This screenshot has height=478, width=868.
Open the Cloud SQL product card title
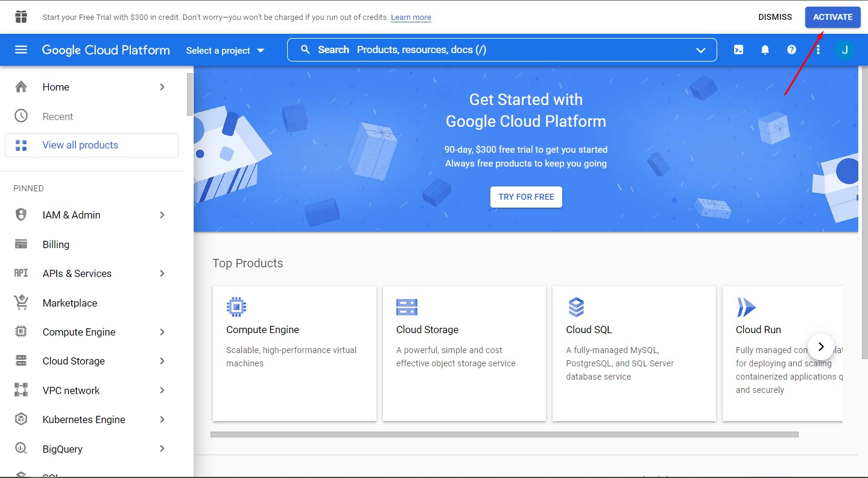(x=589, y=330)
